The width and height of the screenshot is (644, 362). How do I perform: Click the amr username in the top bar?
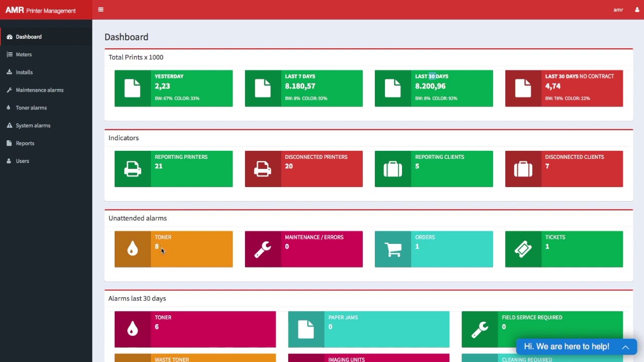point(618,10)
